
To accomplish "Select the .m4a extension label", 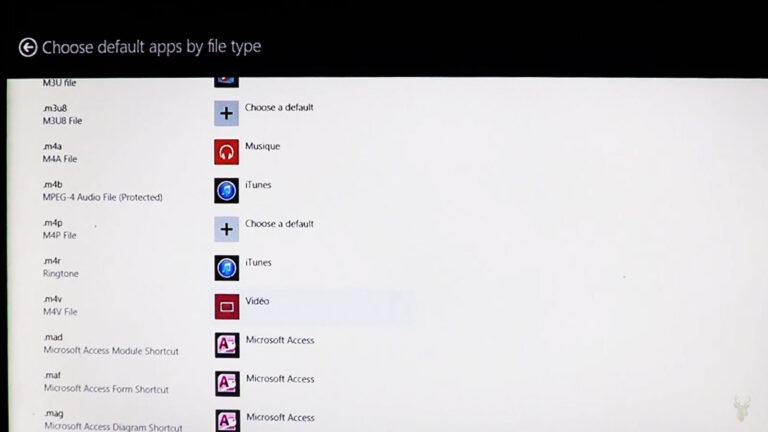I will coord(52,146).
